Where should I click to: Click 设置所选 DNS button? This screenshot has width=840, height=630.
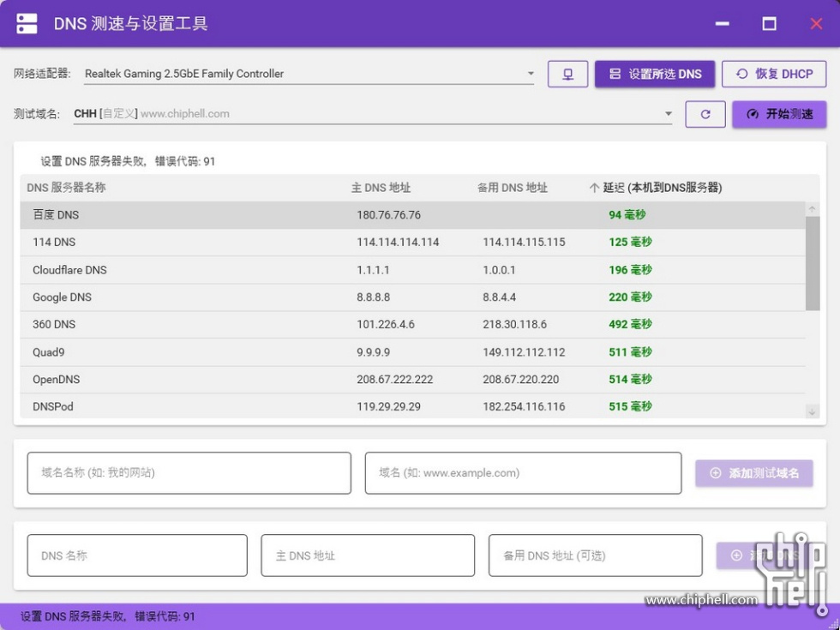point(655,74)
